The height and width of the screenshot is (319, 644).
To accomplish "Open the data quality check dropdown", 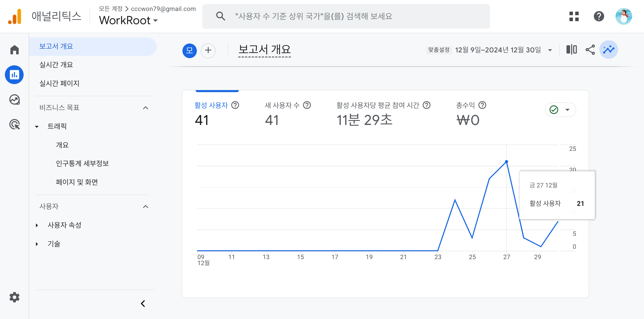I will (x=560, y=110).
